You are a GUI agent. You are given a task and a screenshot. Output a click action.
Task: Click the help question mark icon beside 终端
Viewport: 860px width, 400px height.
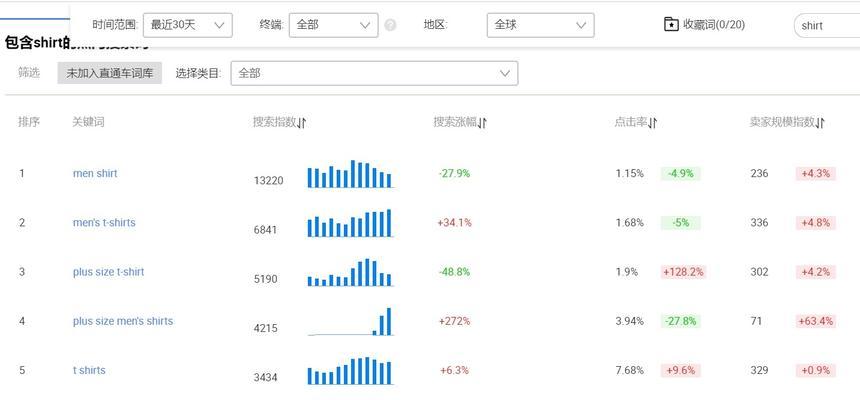point(390,25)
